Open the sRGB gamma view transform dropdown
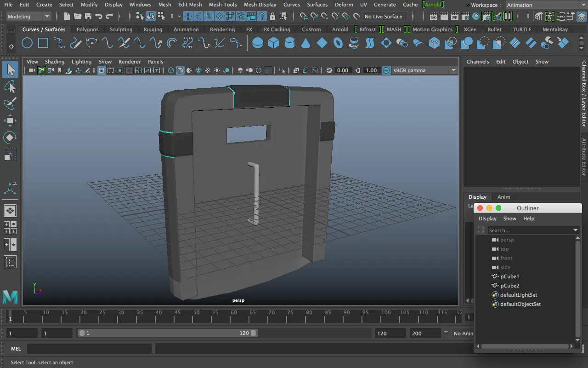The image size is (588, 368). (x=425, y=70)
